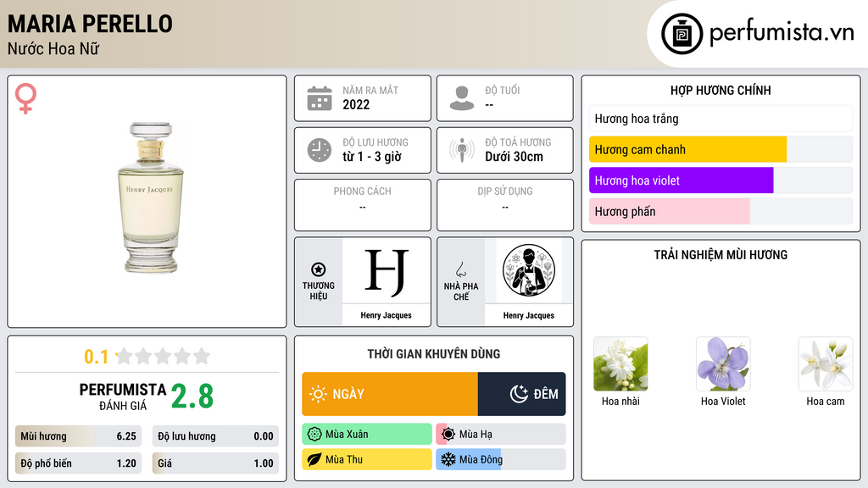Click the Nước Hoa Nữ subtitle
This screenshot has height=488, width=868.
(53, 49)
